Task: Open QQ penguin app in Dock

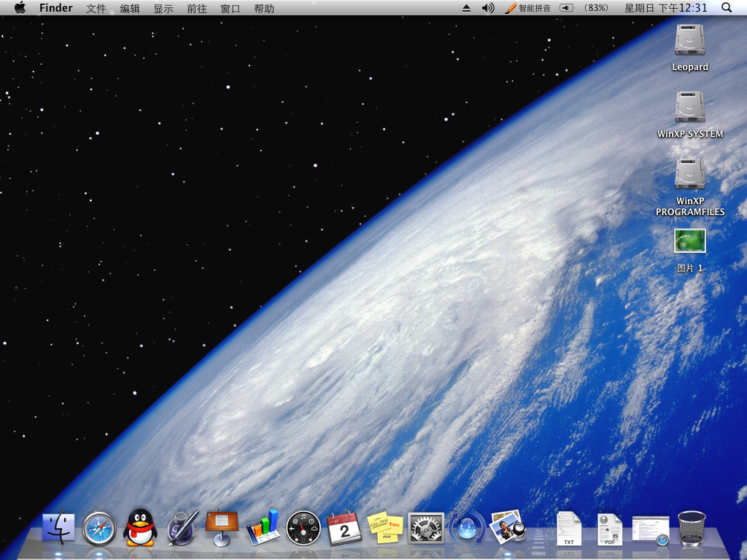Action: tap(140, 527)
